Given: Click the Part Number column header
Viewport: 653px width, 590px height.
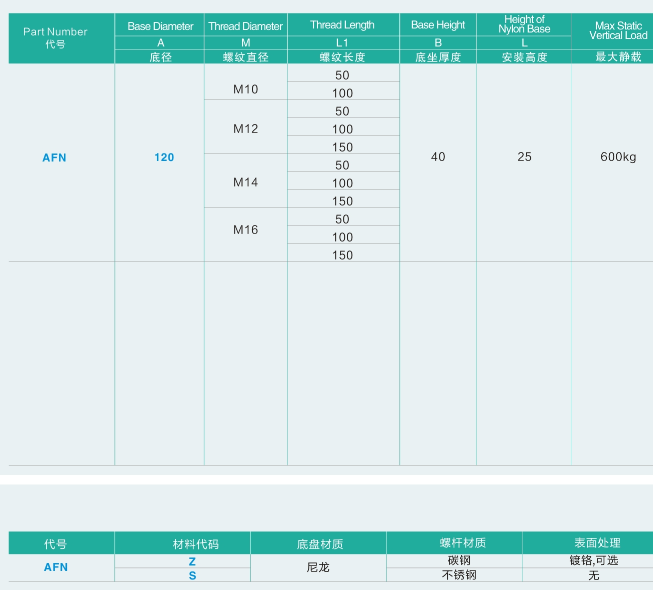Looking at the screenshot, I should click(55, 32).
